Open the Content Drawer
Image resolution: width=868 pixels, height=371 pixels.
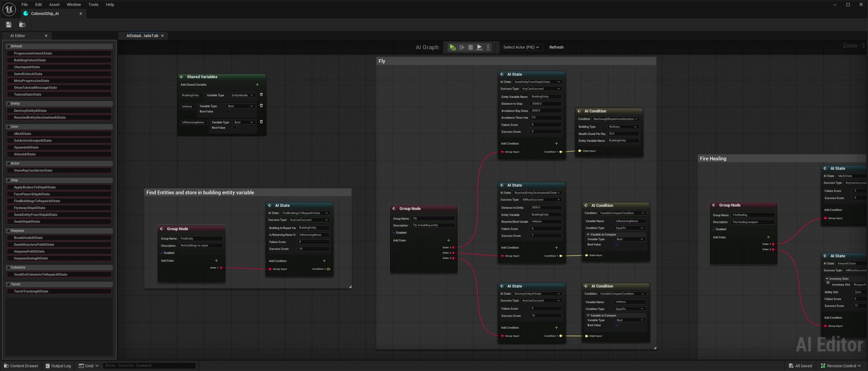[21, 366]
